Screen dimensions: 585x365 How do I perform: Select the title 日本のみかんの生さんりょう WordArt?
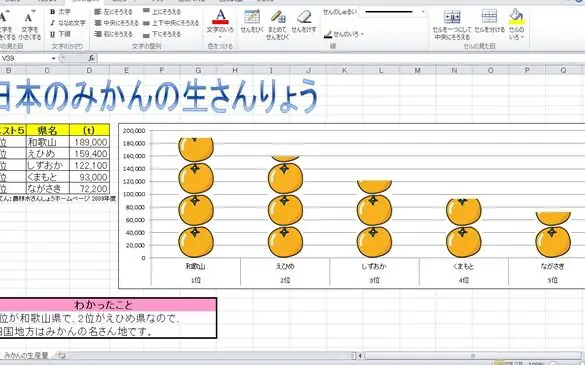(159, 97)
